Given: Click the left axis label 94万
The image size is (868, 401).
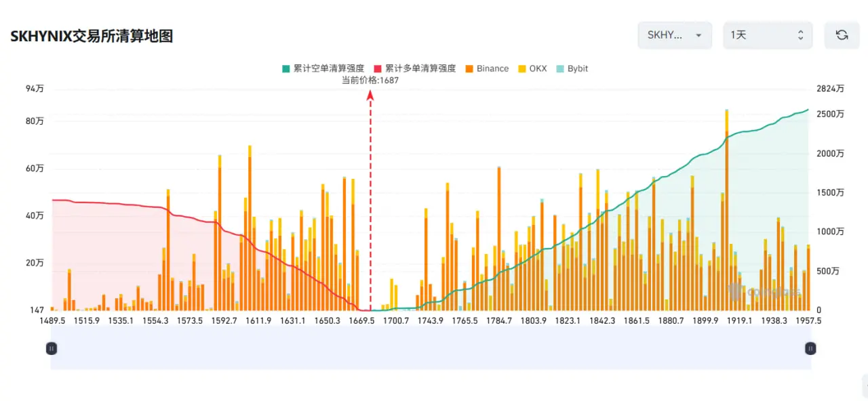Looking at the screenshot, I should [x=35, y=89].
